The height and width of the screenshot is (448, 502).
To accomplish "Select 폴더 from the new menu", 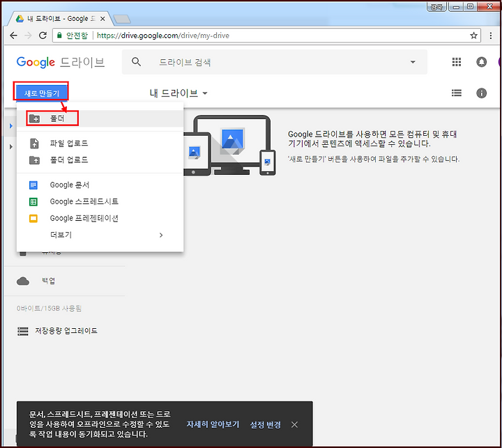I will click(100, 118).
